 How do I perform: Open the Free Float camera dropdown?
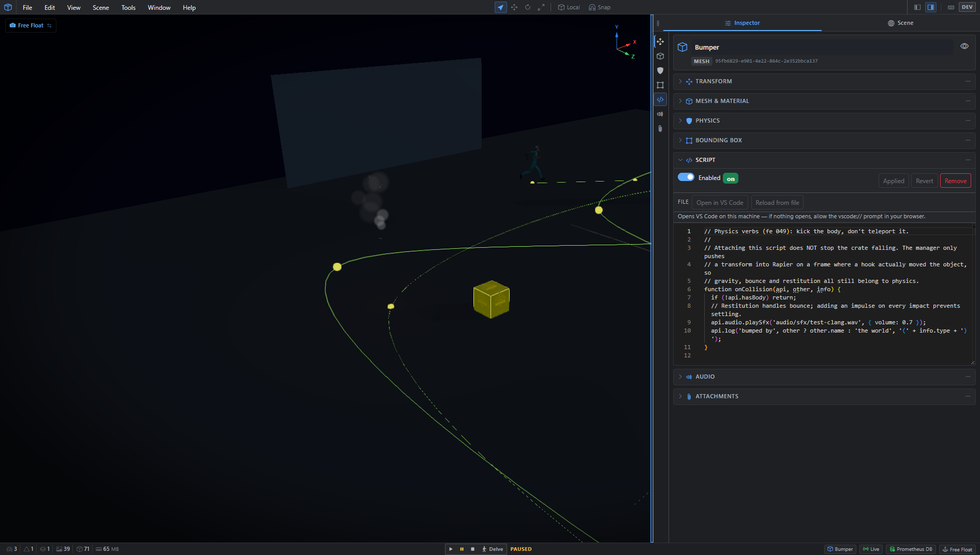[x=31, y=25]
